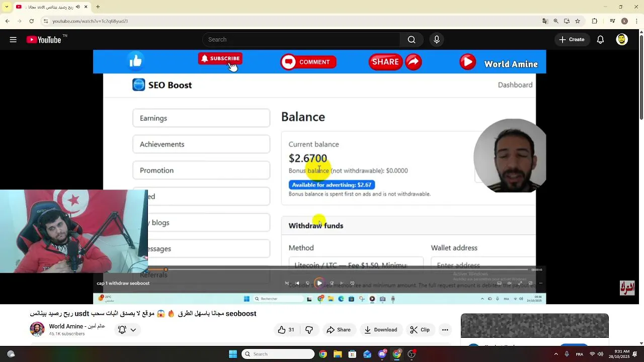The width and height of the screenshot is (644, 362).
Task: Open the Windows Start menu
Action: point(233,354)
